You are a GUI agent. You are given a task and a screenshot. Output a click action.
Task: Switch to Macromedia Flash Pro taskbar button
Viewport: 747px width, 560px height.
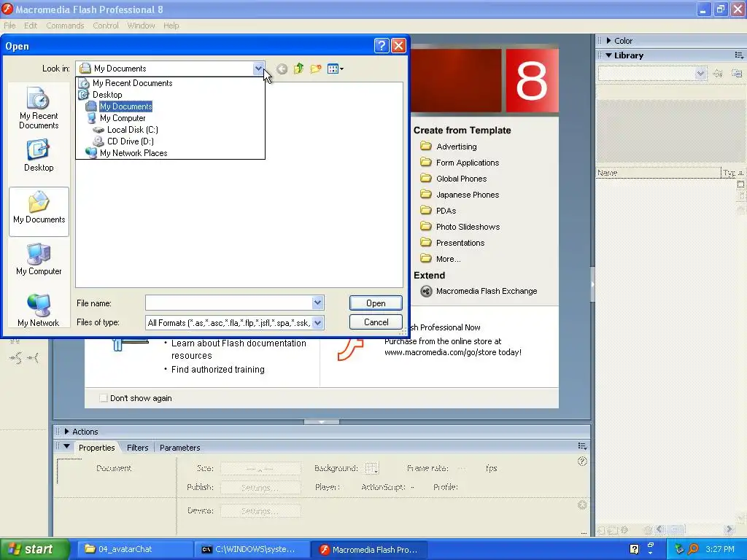(369, 549)
